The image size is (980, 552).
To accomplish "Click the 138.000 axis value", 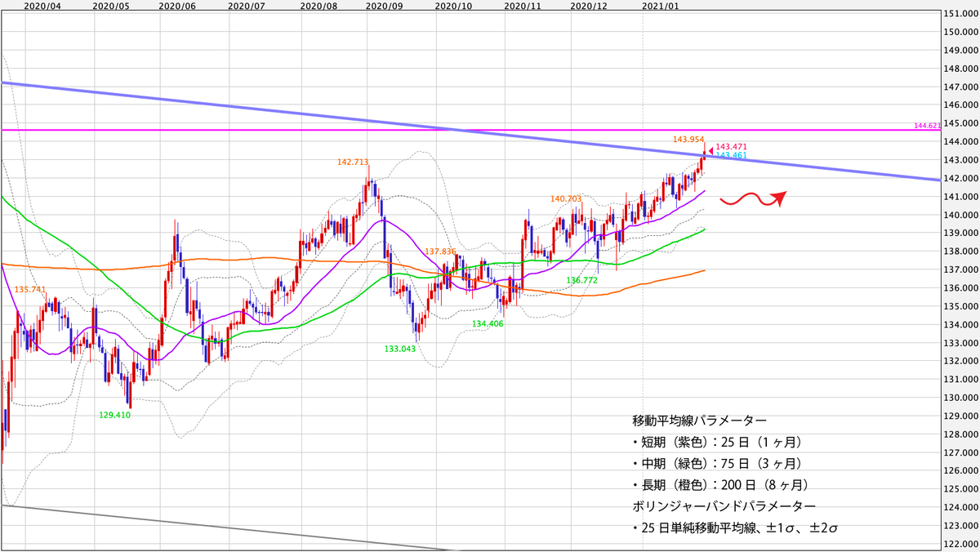I will click(x=962, y=252).
